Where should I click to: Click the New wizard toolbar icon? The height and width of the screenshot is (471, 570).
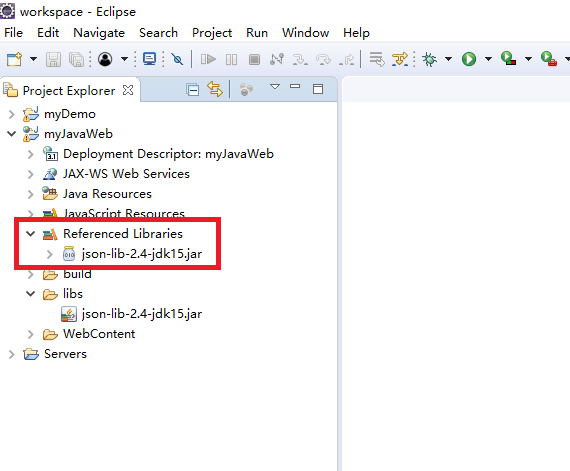click(x=15, y=59)
